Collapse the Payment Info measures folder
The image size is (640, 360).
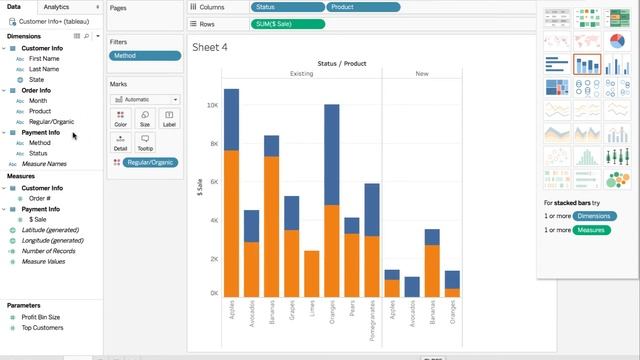[4, 209]
